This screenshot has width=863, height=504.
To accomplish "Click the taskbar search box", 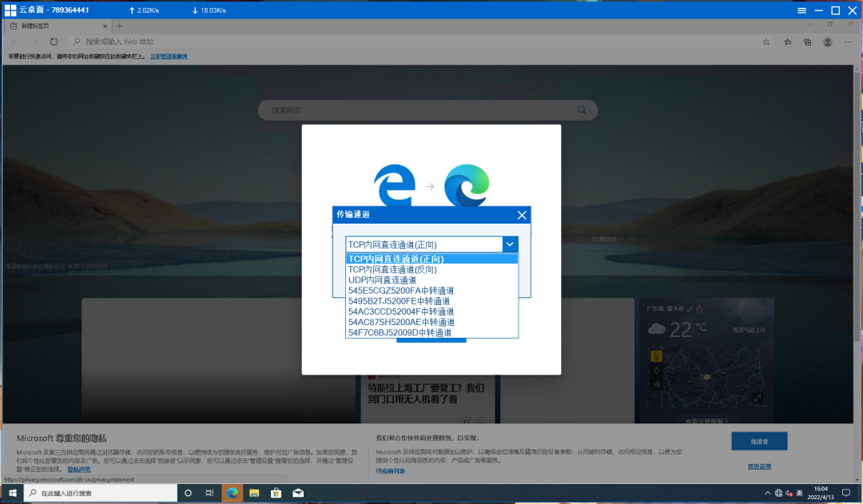I will 100,493.
